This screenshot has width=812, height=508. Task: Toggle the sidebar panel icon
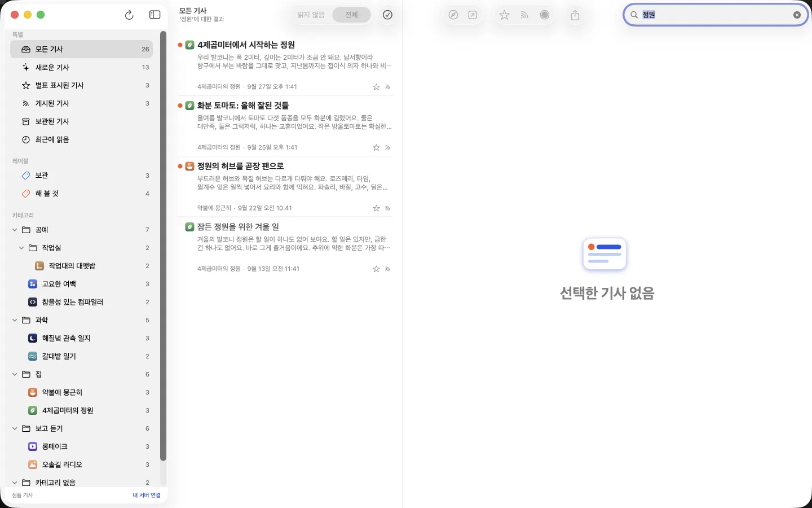coord(155,15)
